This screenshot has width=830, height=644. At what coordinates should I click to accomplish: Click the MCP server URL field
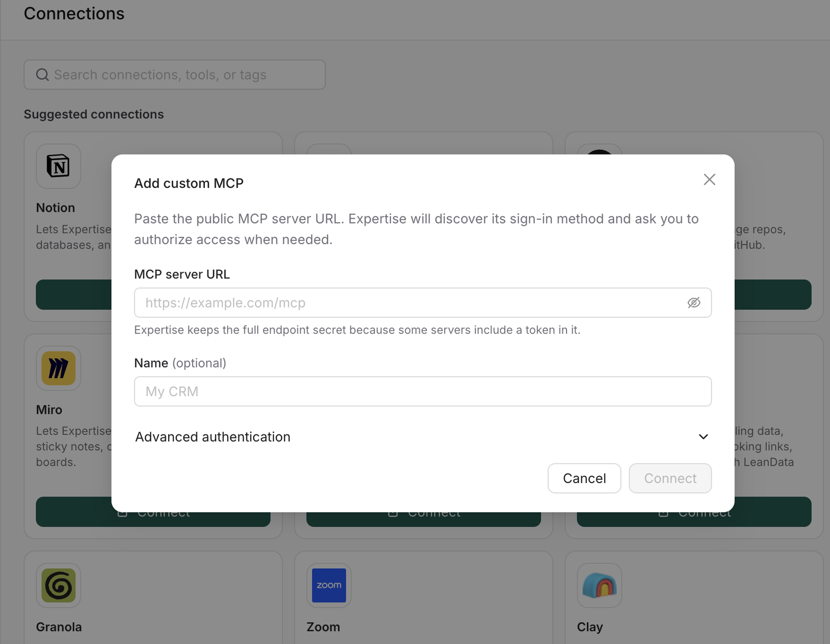click(422, 303)
